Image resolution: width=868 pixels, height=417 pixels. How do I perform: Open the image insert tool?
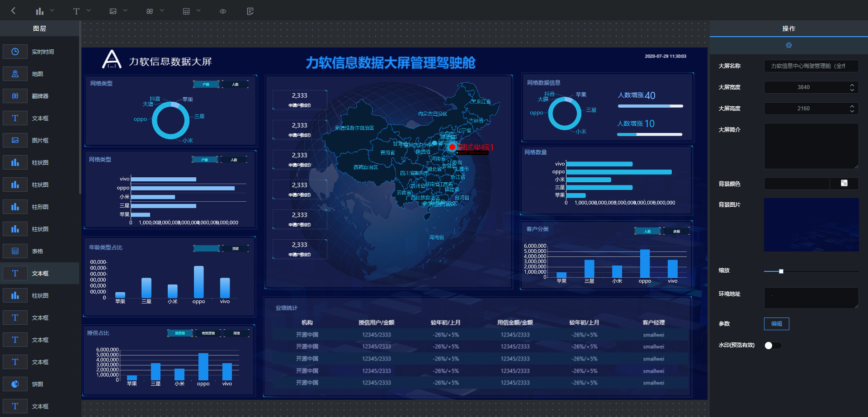click(x=113, y=10)
